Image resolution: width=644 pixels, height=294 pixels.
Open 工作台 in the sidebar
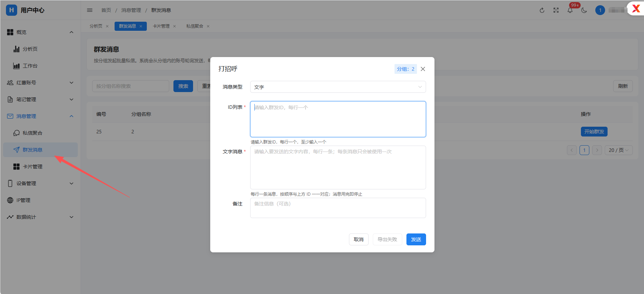40,66
